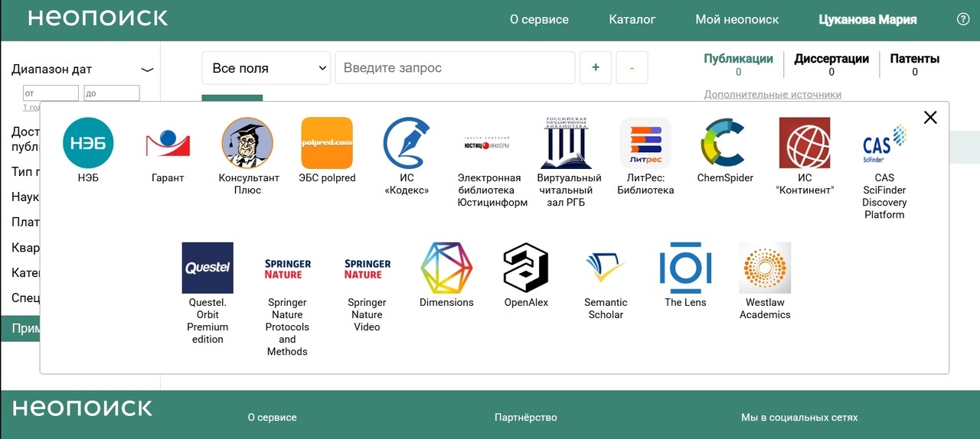Open О сервисе in the top menu
This screenshot has width=980, height=439.
[539, 19]
